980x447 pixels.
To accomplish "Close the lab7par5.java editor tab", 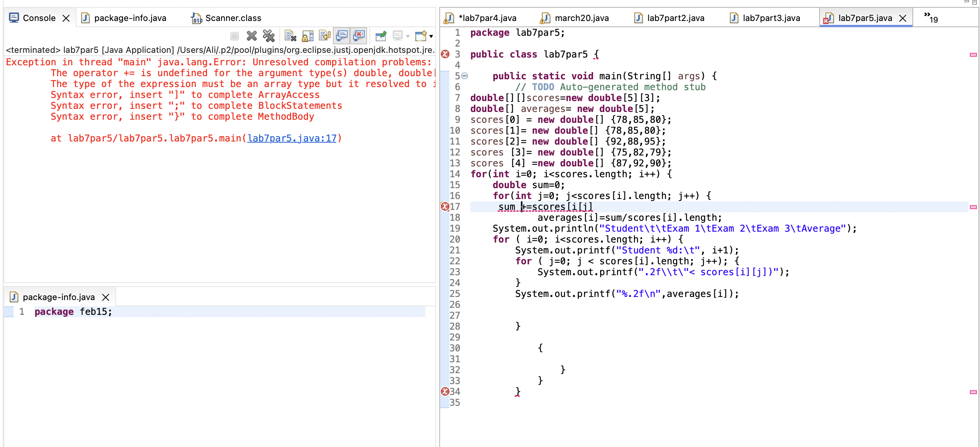I will coord(903,18).
